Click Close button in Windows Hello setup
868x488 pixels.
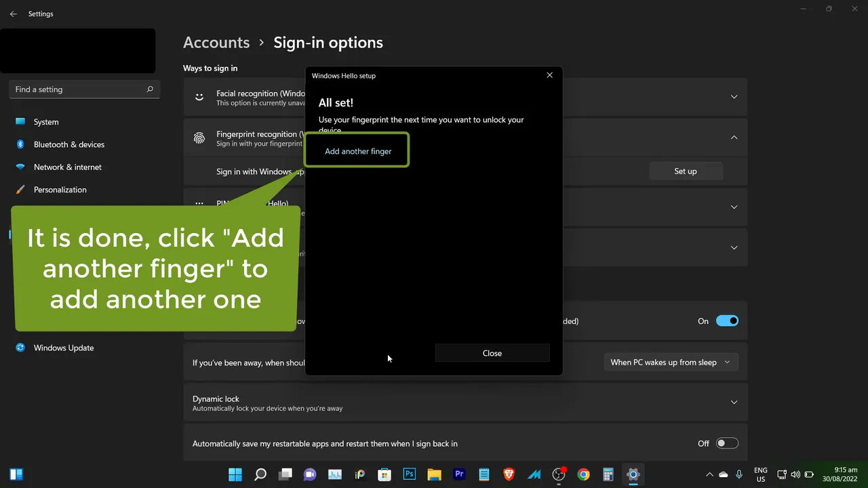pyautogui.click(x=492, y=353)
